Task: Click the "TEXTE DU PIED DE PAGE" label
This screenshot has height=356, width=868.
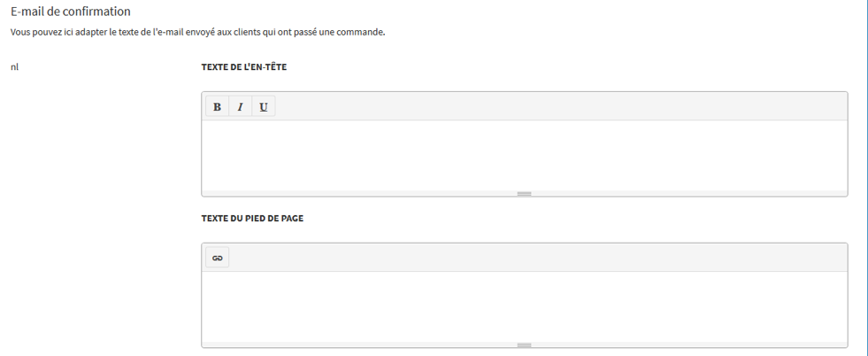Action: [252, 218]
